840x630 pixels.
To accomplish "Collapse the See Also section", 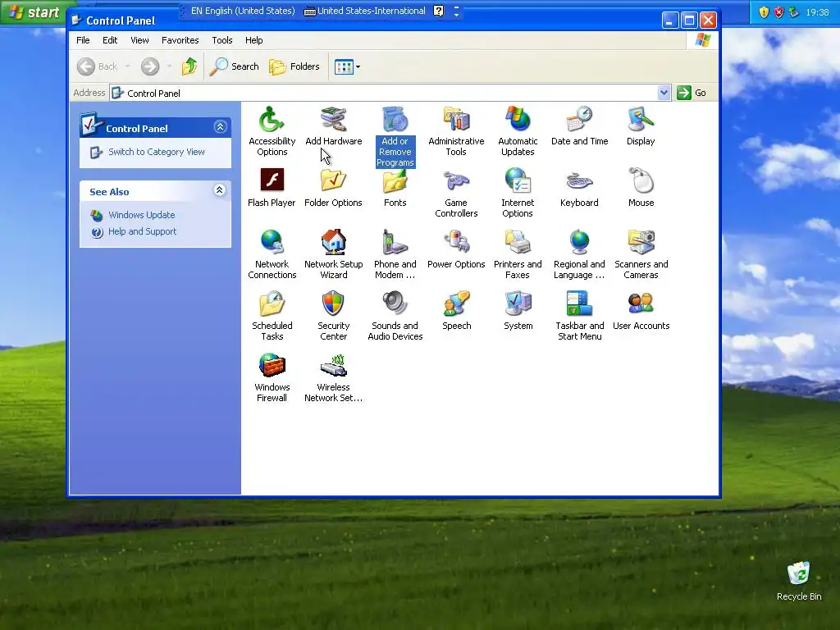I will point(219,190).
